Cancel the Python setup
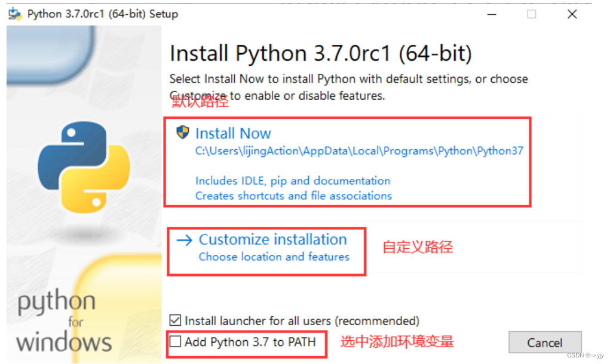 [545, 343]
